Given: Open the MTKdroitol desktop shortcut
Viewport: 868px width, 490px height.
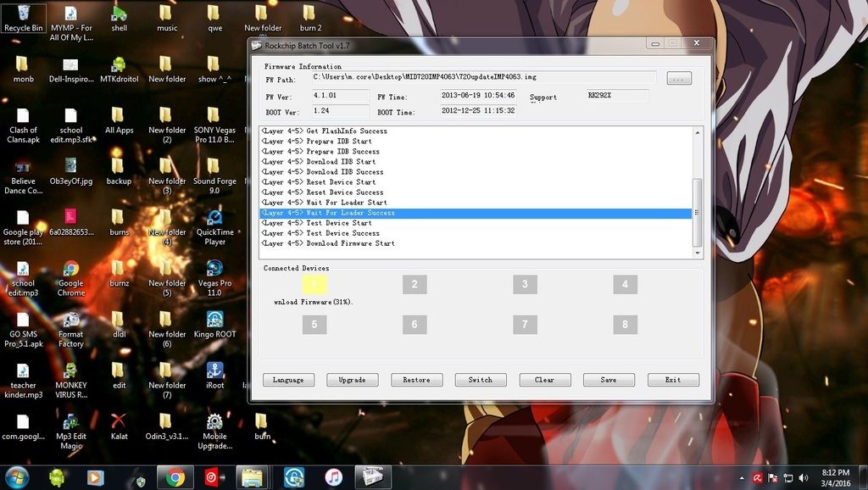Looking at the screenshot, I should point(119,70).
